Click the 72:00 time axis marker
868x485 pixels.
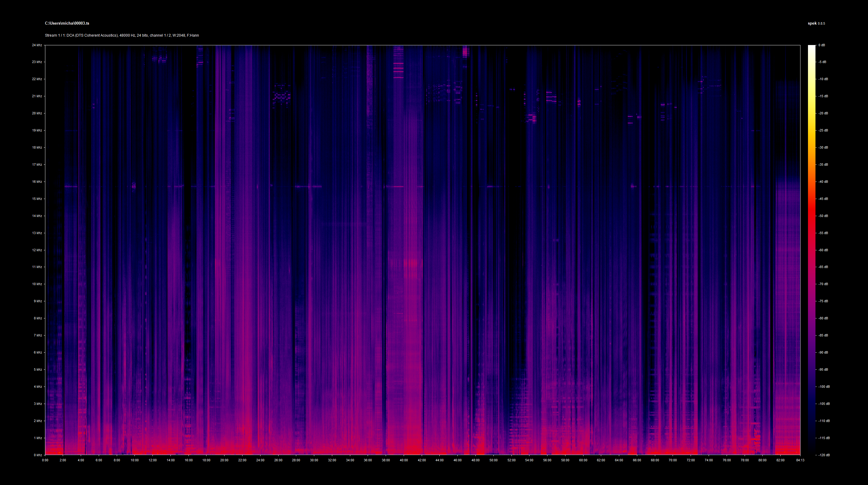690,460
